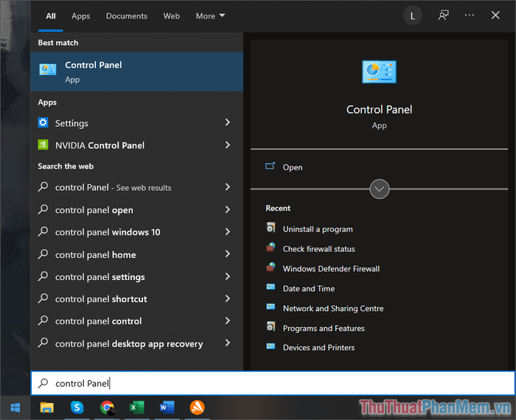This screenshot has width=516, height=420.
Task: Open the orange app on the taskbar
Action: [197, 407]
